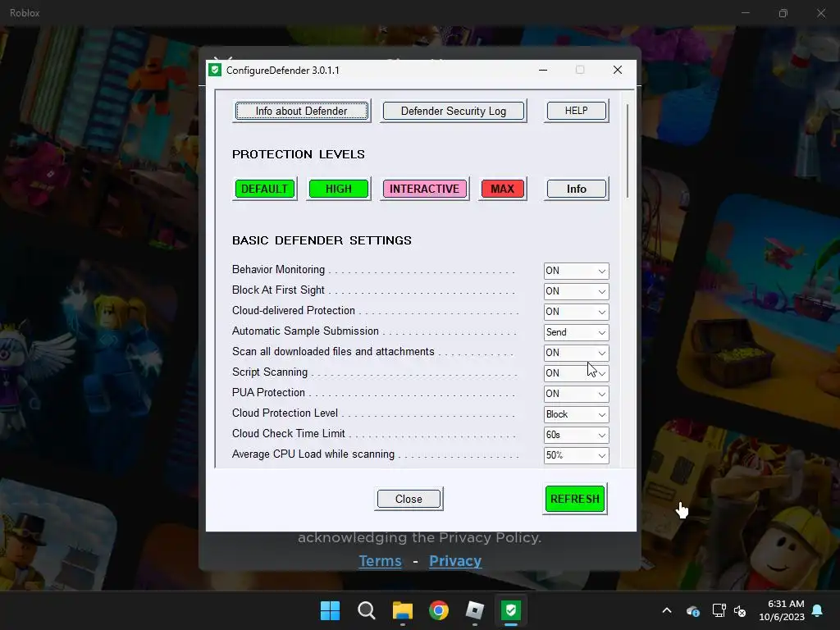Open the Average CPU Load dropdown
The height and width of the screenshot is (630, 840).
(x=576, y=455)
